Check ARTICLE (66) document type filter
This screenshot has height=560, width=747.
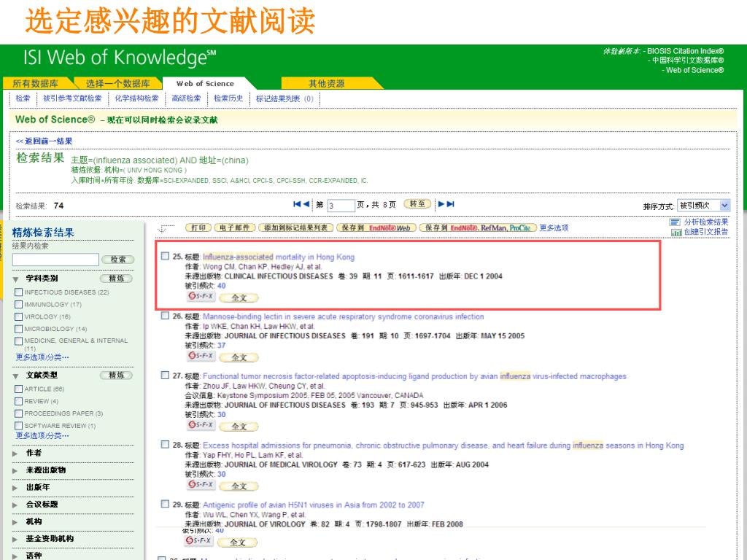point(18,389)
